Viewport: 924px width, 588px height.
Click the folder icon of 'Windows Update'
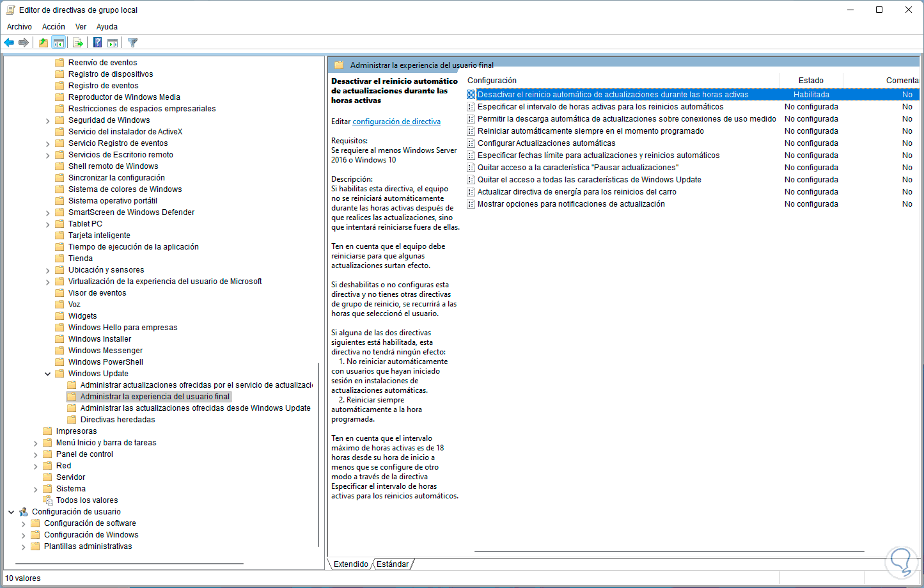(59, 374)
